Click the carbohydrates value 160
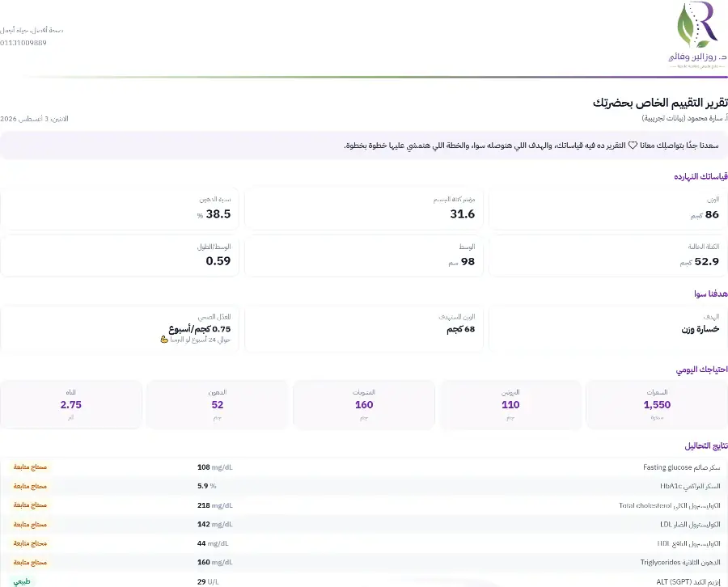The image size is (728, 587). point(364,404)
